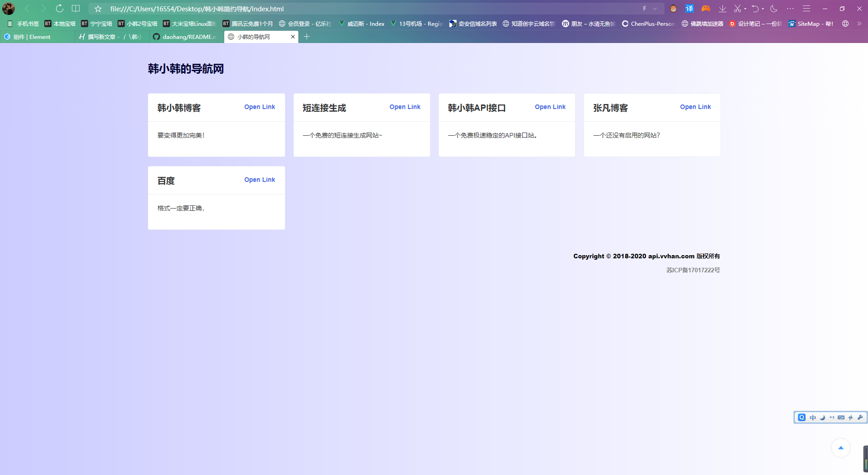This screenshot has height=475, width=868.
Task: Click the blue translate extension icon
Action: pyautogui.click(x=689, y=9)
